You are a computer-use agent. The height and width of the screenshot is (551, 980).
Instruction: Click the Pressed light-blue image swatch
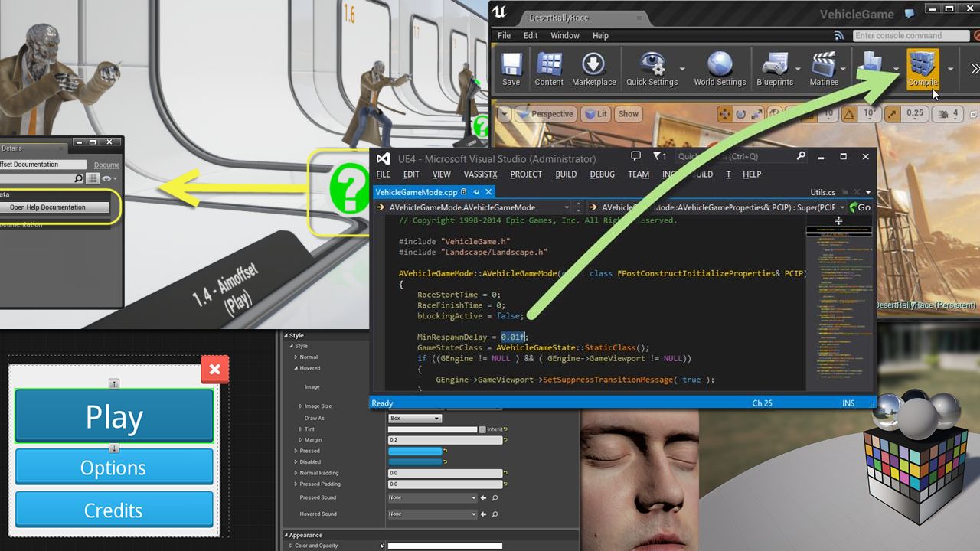coord(415,451)
